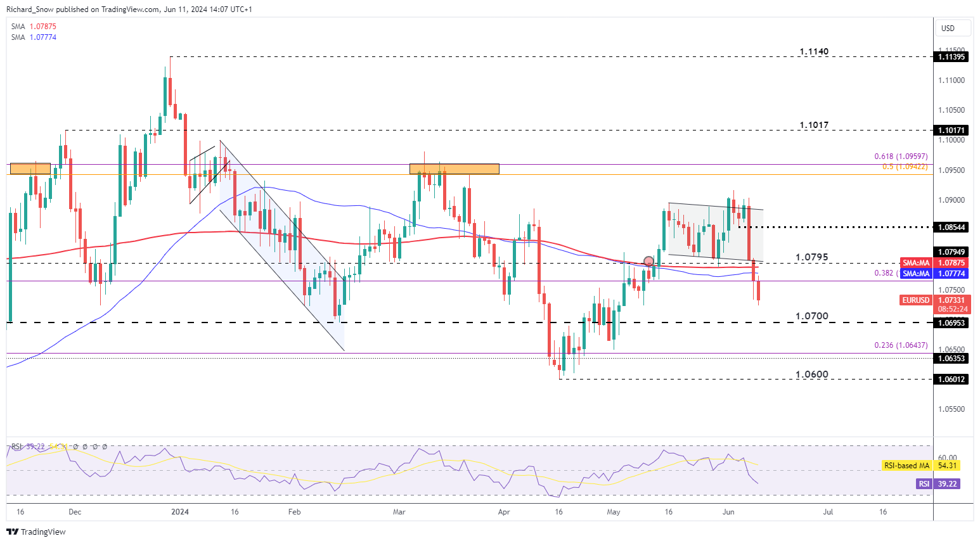Click the Jul label on time axis

point(828,512)
